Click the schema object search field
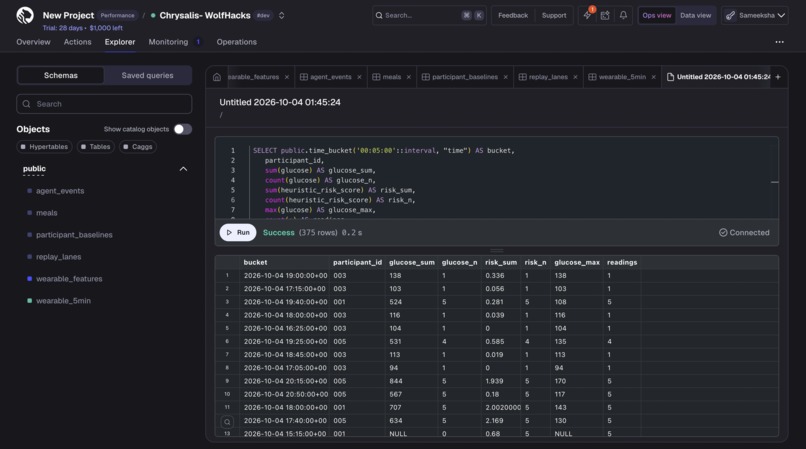The image size is (806, 449). point(104,104)
